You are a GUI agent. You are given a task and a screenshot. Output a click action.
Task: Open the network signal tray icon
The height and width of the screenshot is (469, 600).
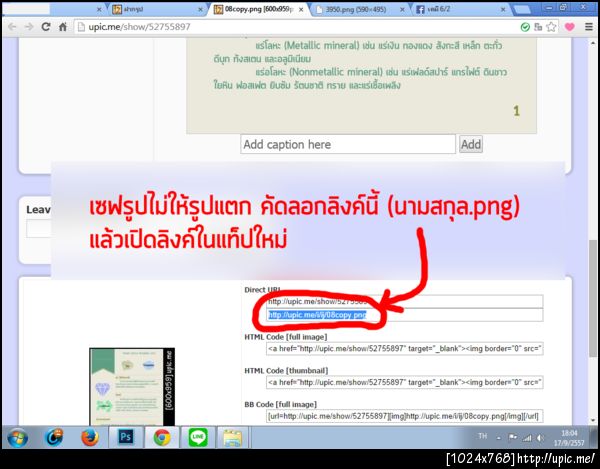(x=527, y=438)
